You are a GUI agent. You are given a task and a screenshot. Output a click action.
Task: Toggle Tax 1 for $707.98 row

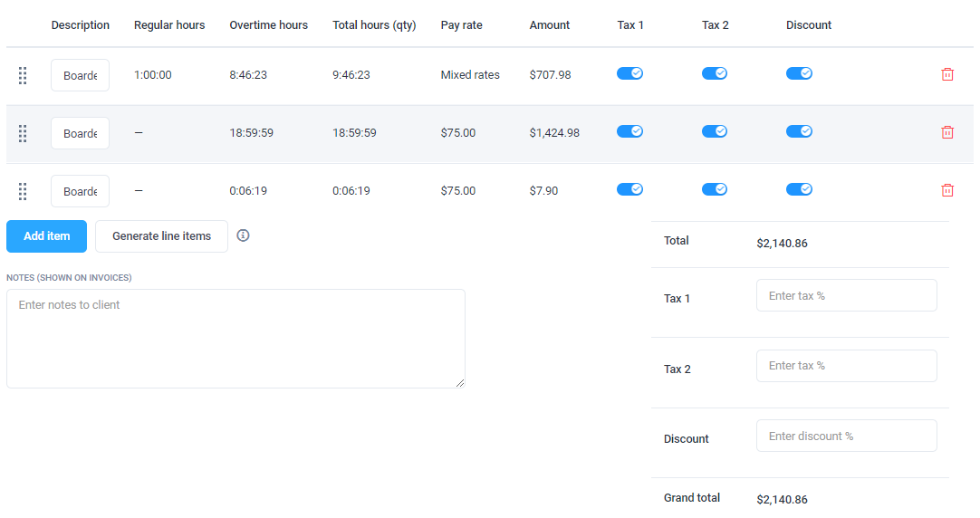click(x=630, y=73)
